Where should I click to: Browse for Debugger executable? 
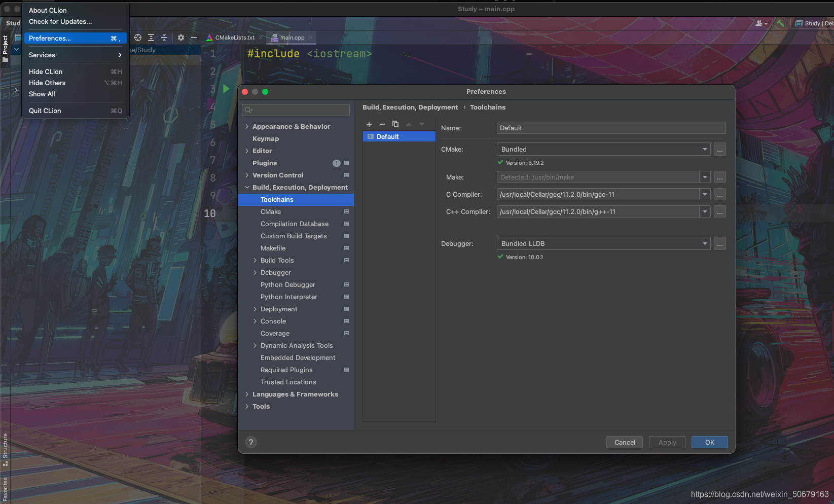pyautogui.click(x=720, y=243)
